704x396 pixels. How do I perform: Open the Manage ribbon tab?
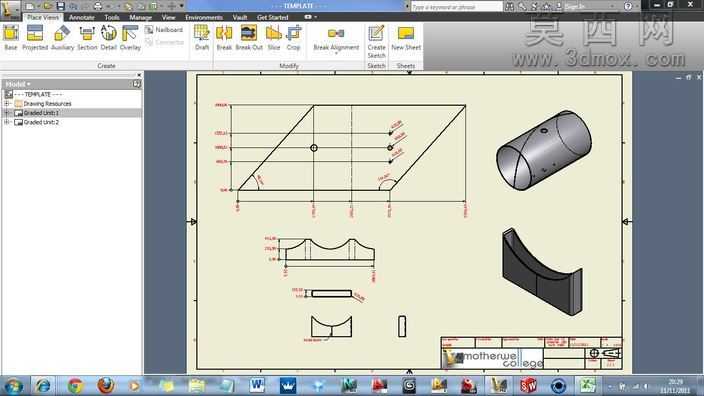[x=141, y=17]
